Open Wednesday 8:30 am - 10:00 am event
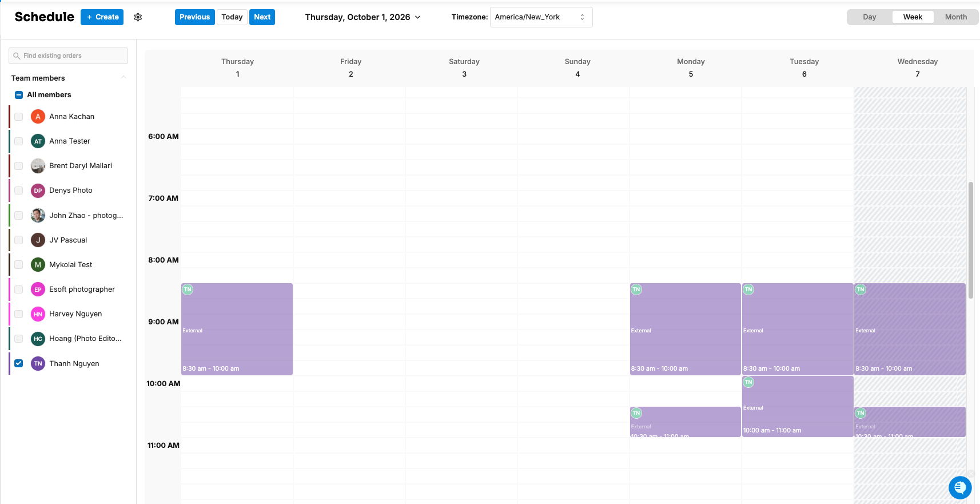 [910, 330]
